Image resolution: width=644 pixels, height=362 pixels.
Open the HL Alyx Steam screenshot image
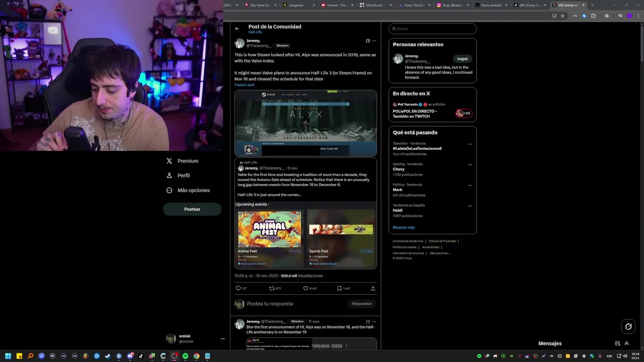tap(305, 123)
